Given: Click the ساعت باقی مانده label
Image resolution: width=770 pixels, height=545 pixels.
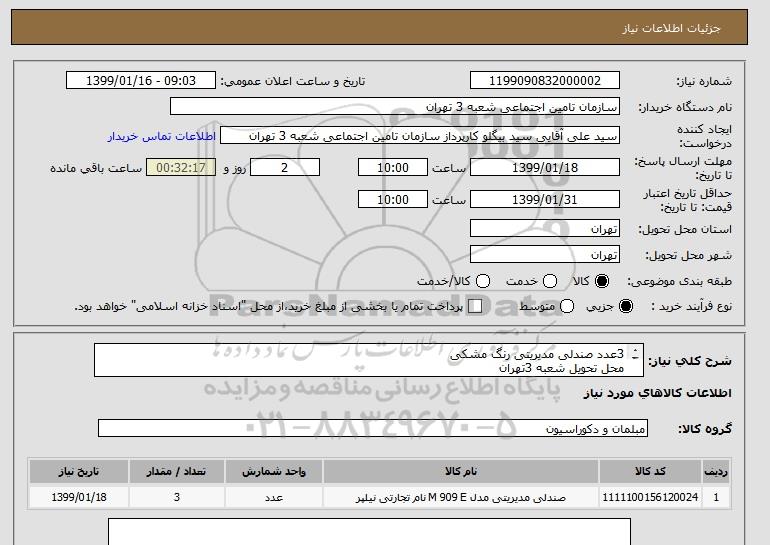Looking at the screenshot, I should click(96, 168).
